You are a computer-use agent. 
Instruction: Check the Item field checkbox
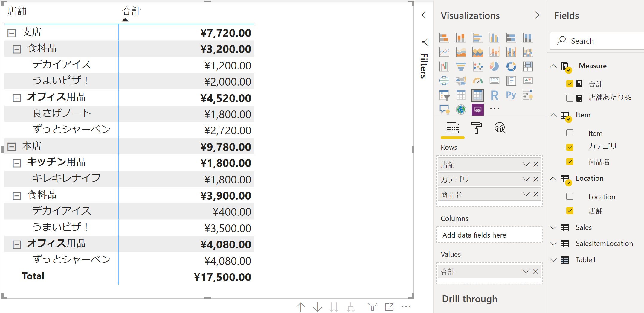click(570, 133)
